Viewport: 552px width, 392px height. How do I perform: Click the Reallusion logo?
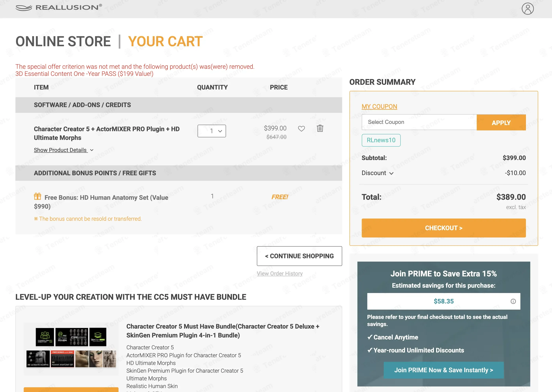point(59,8)
